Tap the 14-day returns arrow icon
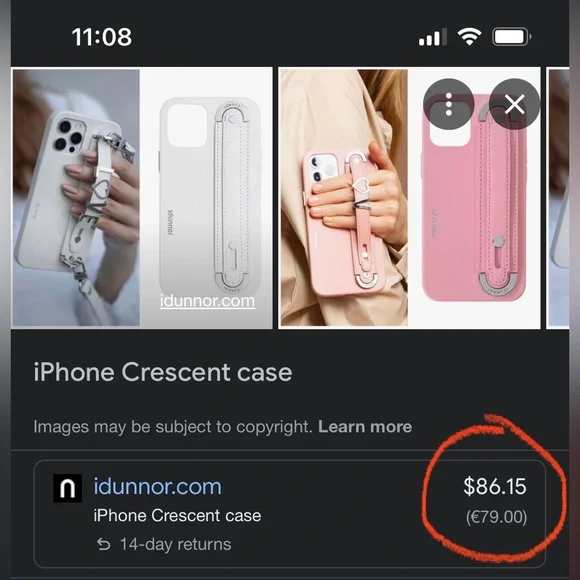580x580 pixels. point(104,544)
